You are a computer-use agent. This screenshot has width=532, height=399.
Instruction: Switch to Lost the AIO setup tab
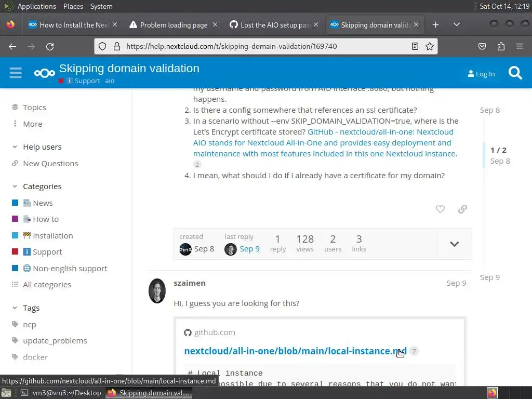pyautogui.click(x=274, y=25)
